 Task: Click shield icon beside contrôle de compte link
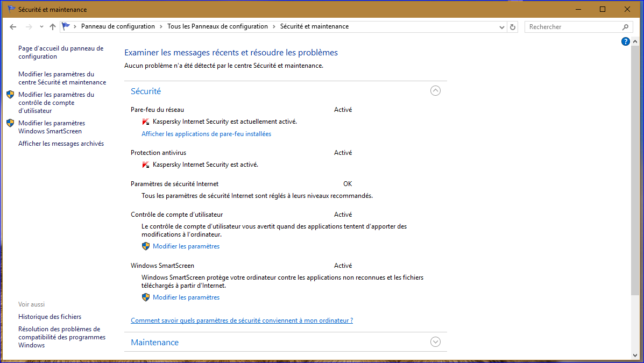[x=10, y=95]
